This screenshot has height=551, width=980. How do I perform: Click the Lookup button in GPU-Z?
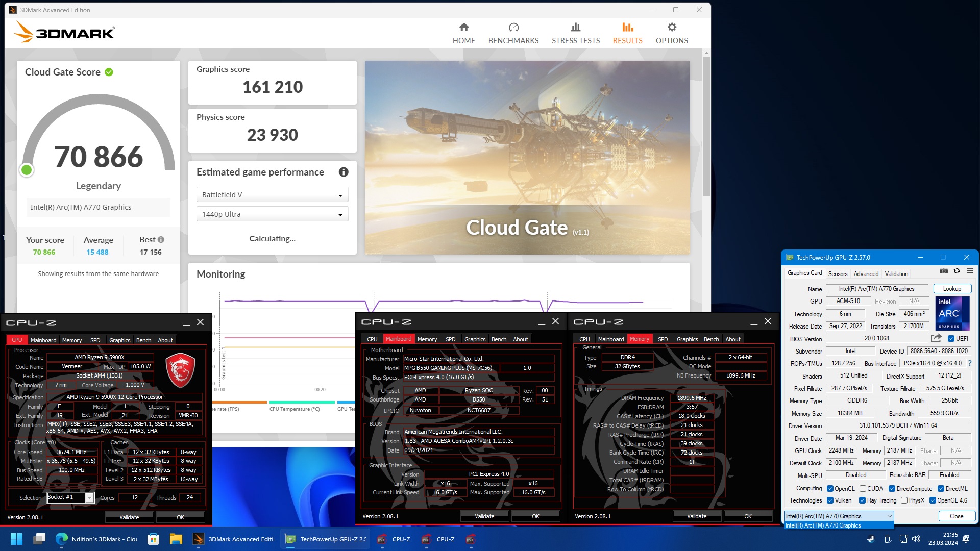point(952,289)
